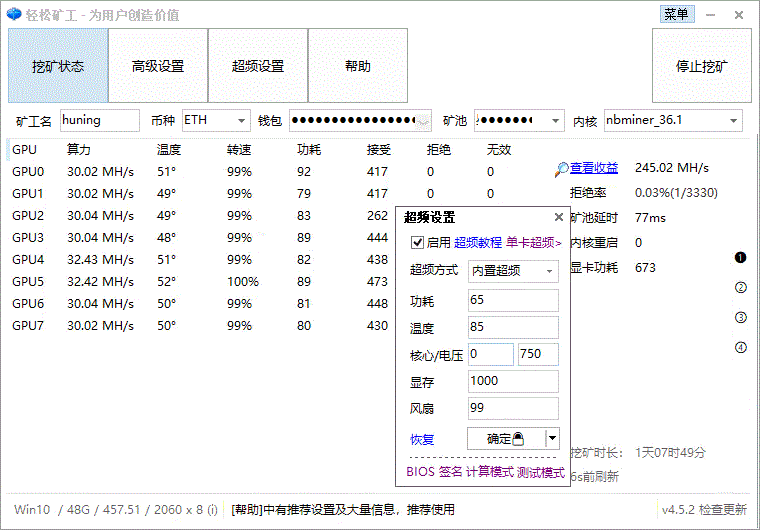This screenshot has width=760, height=530.
Task: Click the 温度 column header
Action: (169, 150)
